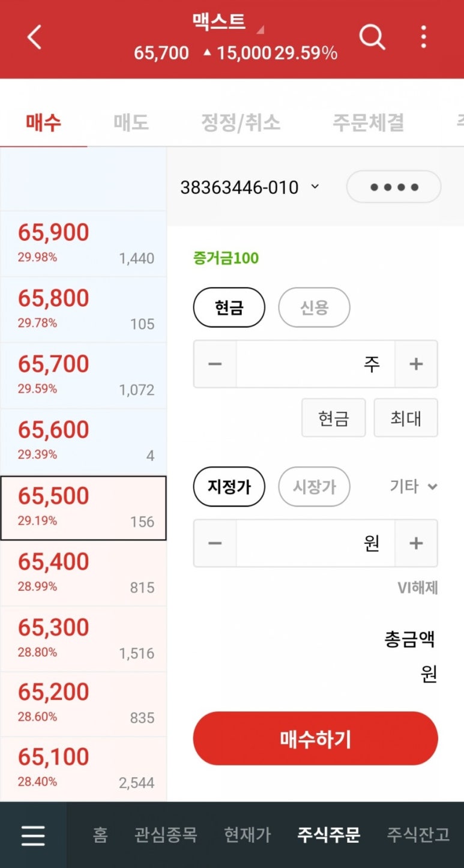The height and width of the screenshot is (868, 464).
Task: Decrease share quantity with minus button
Action: 215,364
